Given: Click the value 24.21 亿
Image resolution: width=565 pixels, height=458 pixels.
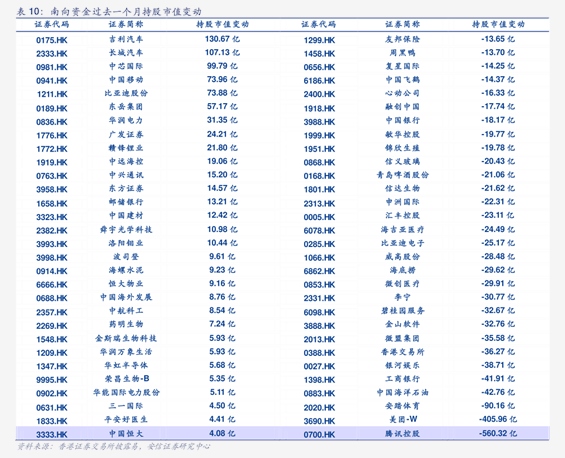Looking at the screenshot, I should 222,134.
